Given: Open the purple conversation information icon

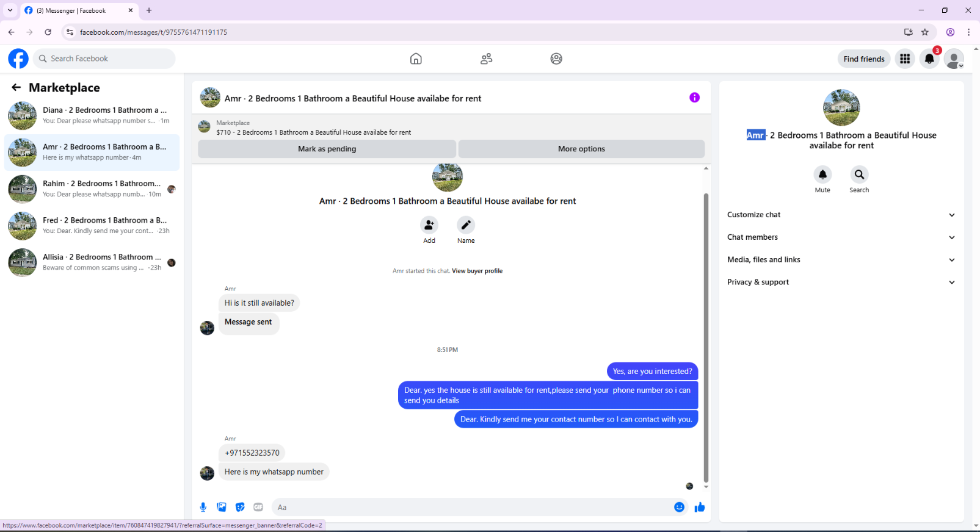Looking at the screenshot, I should tap(694, 98).
